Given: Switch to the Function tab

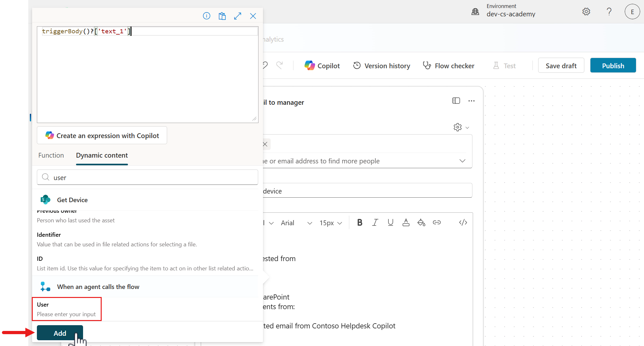Looking at the screenshot, I should (x=51, y=155).
